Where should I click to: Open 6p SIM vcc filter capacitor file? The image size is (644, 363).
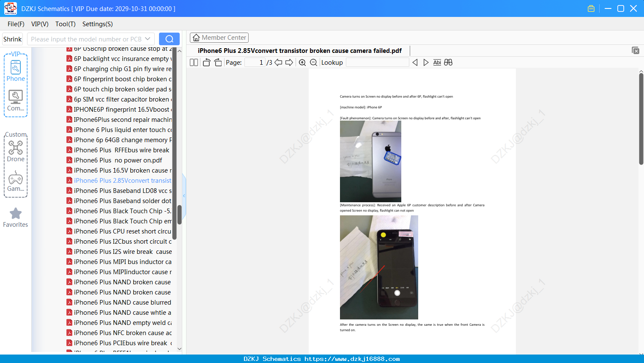[x=119, y=99]
